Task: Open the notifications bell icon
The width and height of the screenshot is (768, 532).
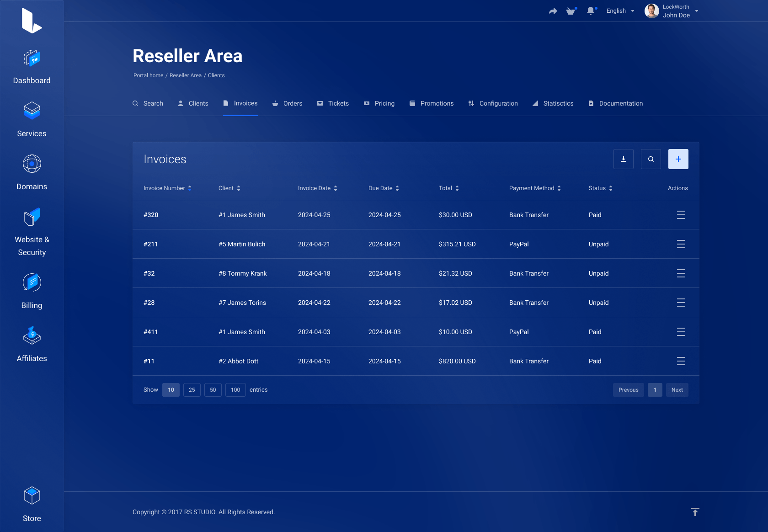Action: (x=591, y=11)
